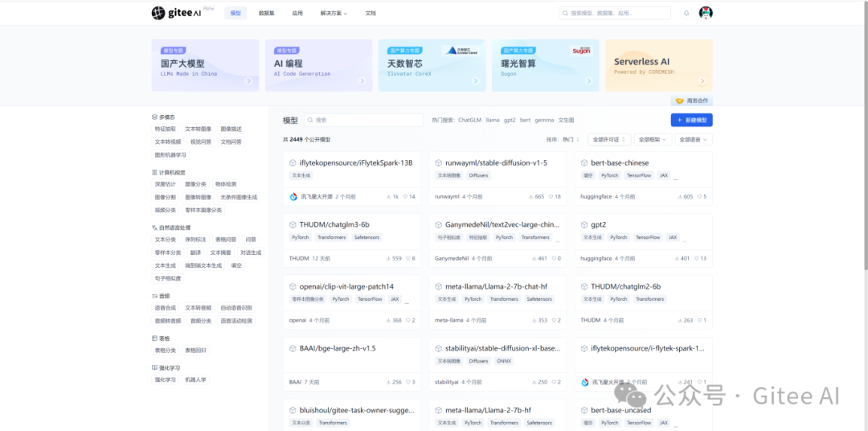Click cube icon of iFlytekSpark-13B card
The image size is (868, 431).
[293, 163]
